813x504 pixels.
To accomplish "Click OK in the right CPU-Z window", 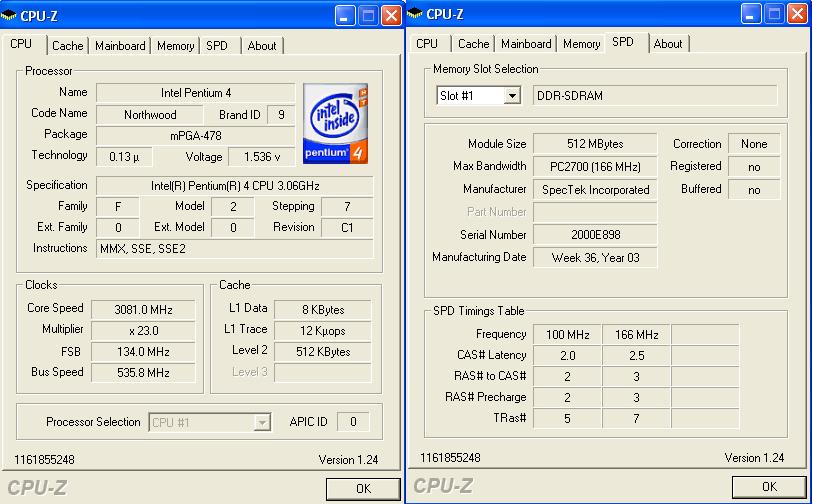I will point(769,486).
